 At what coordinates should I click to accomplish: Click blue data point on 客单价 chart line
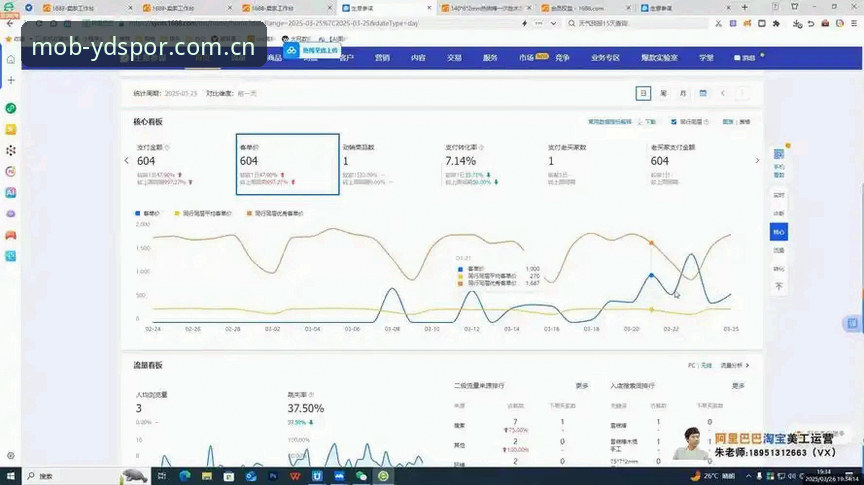(x=651, y=275)
